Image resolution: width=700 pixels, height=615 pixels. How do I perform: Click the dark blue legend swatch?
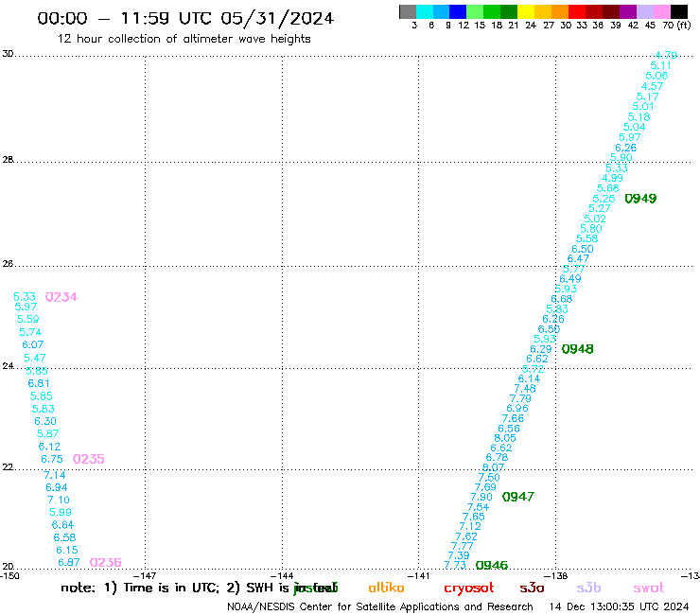(458, 11)
